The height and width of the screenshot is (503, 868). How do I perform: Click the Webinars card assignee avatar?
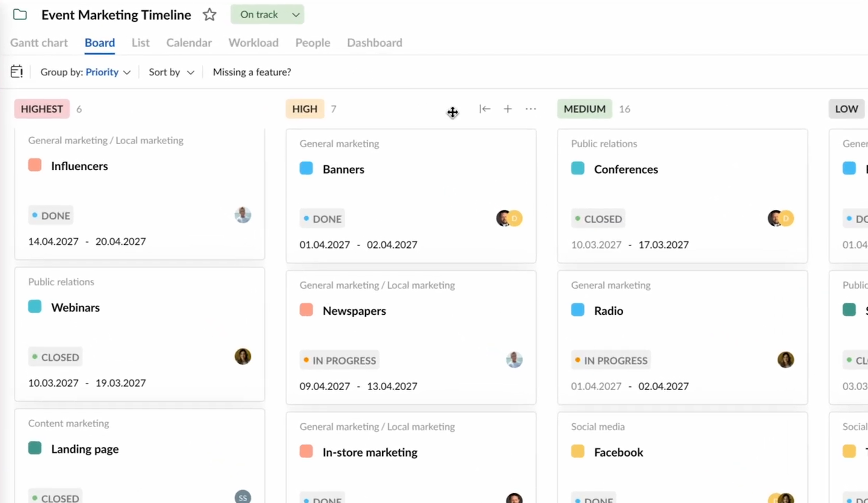coord(243,356)
